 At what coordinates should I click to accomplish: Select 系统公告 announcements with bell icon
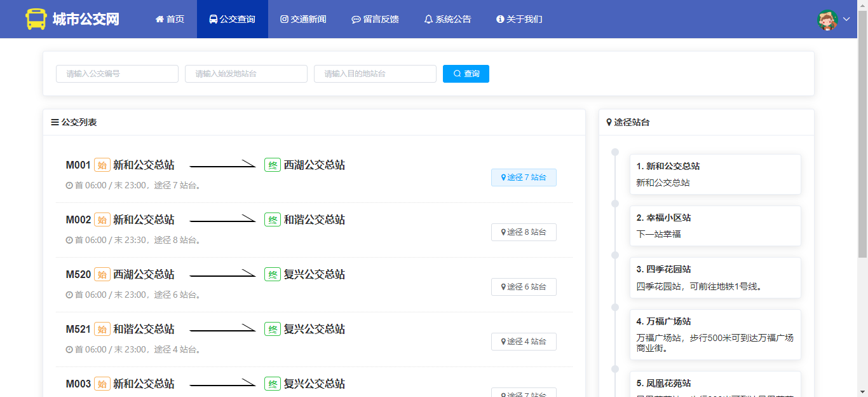coord(447,19)
